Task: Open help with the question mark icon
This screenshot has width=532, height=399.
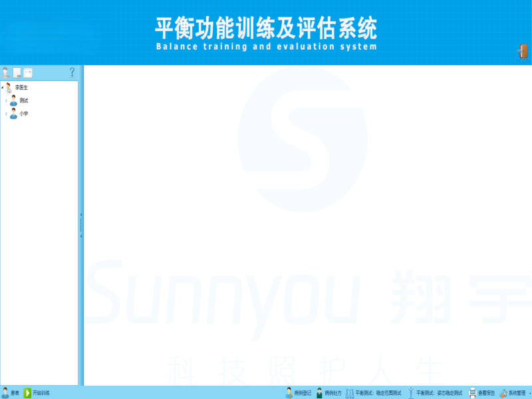Action: [72, 72]
